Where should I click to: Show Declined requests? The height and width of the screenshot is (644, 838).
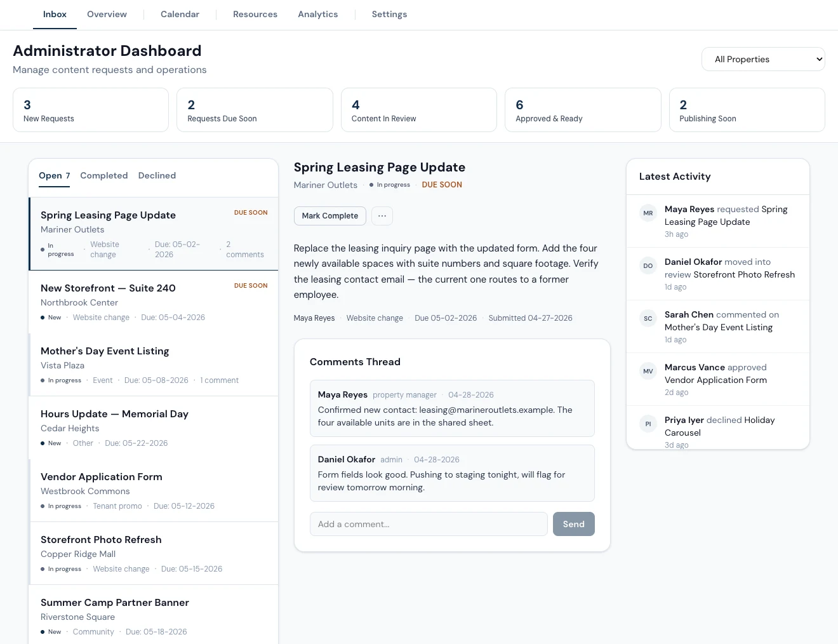point(157,176)
